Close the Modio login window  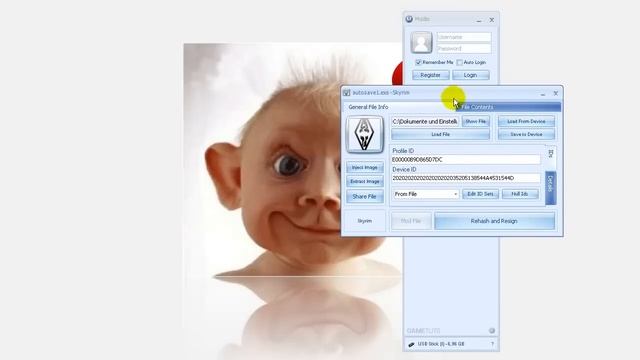click(492, 20)
